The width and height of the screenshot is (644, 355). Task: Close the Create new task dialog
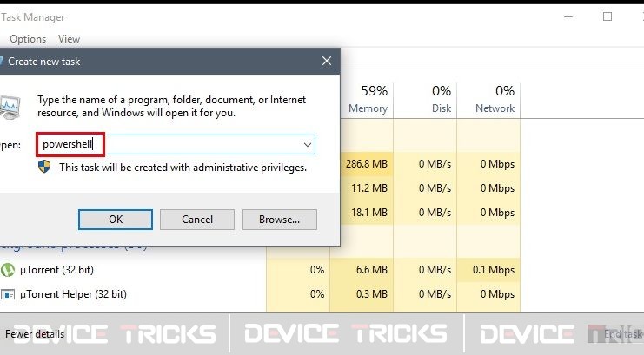(x=327, y=61)
